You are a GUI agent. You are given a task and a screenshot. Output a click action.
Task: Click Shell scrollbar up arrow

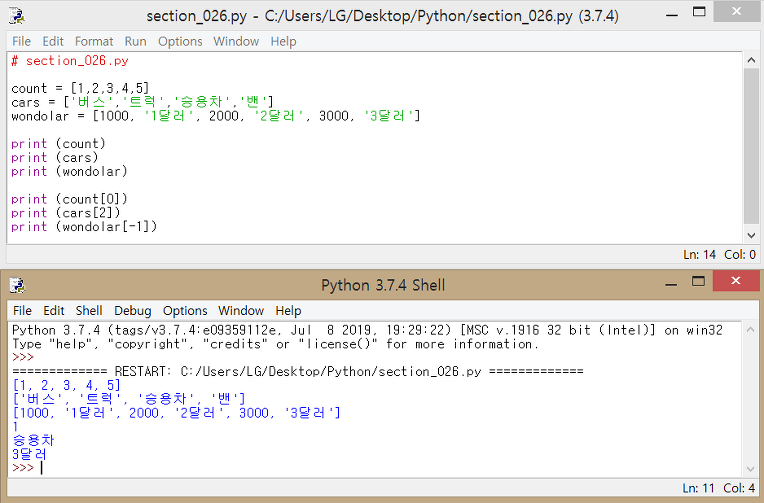751,329
